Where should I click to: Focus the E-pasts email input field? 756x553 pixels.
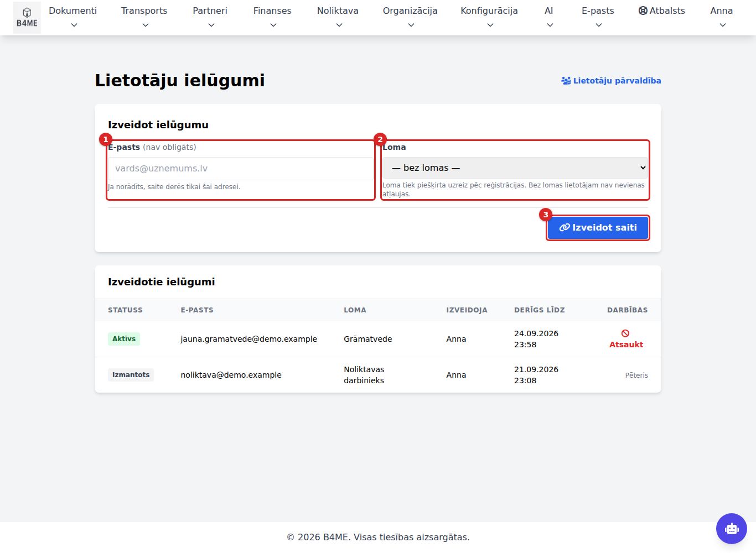point(241,169)
